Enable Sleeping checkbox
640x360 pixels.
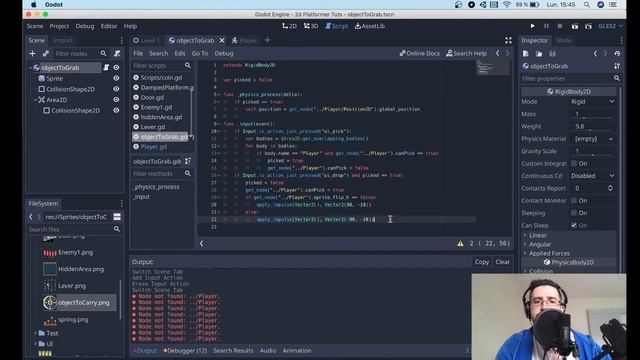pyautogui.click(x=574, y=213)
